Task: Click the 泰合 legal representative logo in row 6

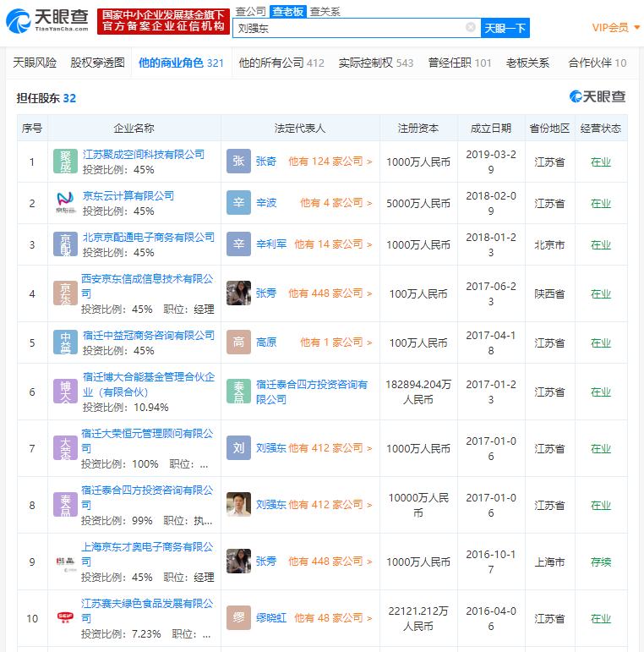Action: point(238,392)
